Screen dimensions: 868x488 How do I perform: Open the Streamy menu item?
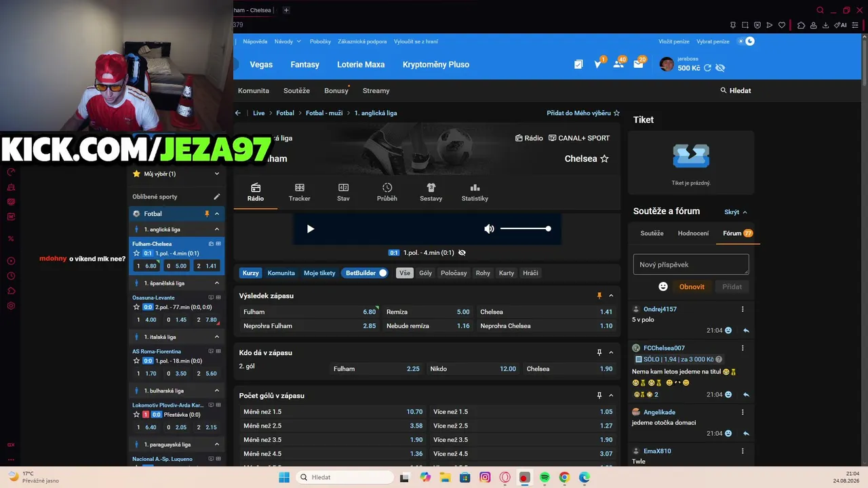376,91
